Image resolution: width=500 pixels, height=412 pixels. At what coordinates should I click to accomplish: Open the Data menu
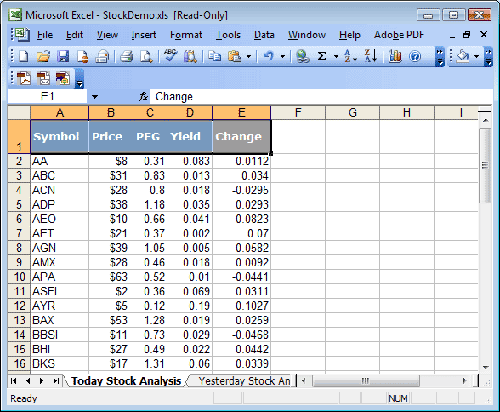coord(264,35)
